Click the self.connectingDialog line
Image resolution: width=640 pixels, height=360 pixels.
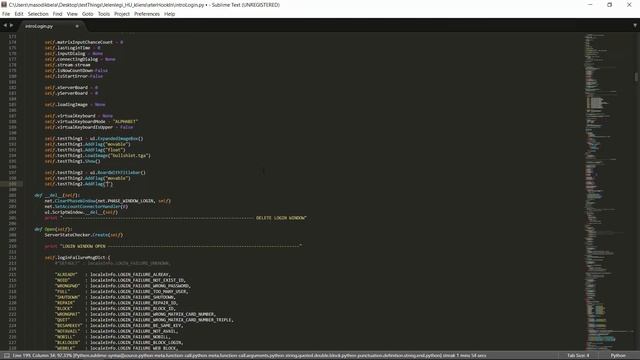click(x=80, y=59)
